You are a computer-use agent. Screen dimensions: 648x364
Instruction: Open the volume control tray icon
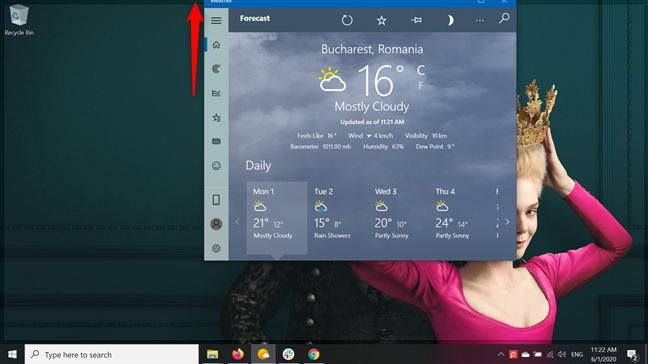pyautogui.click(x=562, y=354)
